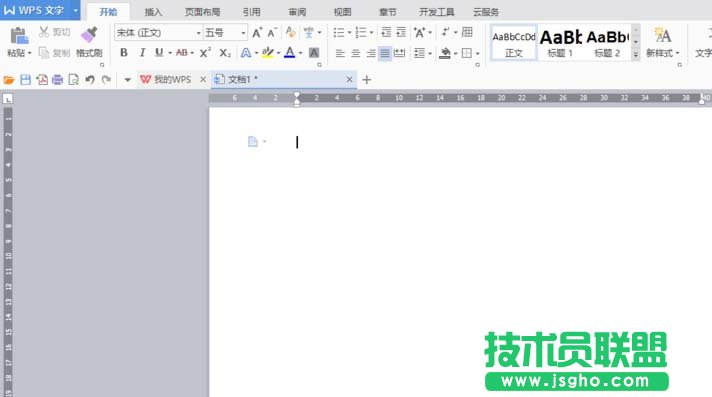The image size is (712, 397).
Task: Open the quick access toolbar customize arrow
Action: point(127,80)
